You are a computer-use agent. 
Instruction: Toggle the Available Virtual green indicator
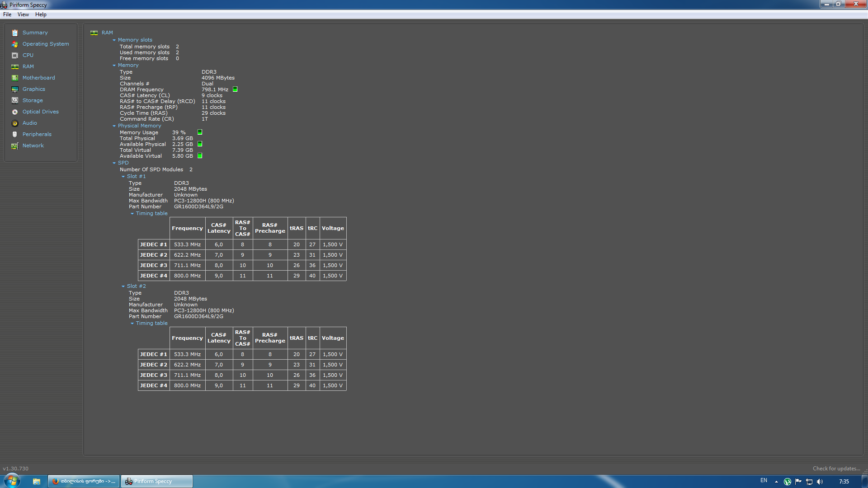200,156
